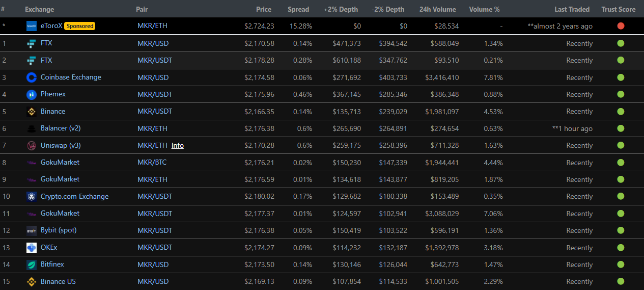Click the '**1 hour ago' last traded text
The height and width of the screenshot is (290, 644).
tap(572, 128)
